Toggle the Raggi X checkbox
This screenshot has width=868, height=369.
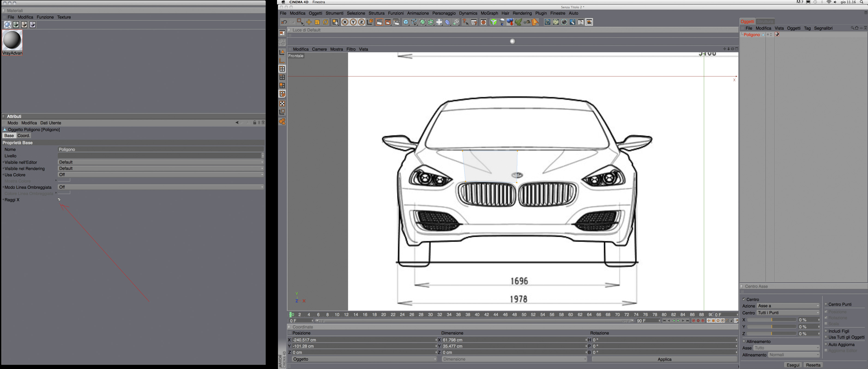tap(59, 200)
